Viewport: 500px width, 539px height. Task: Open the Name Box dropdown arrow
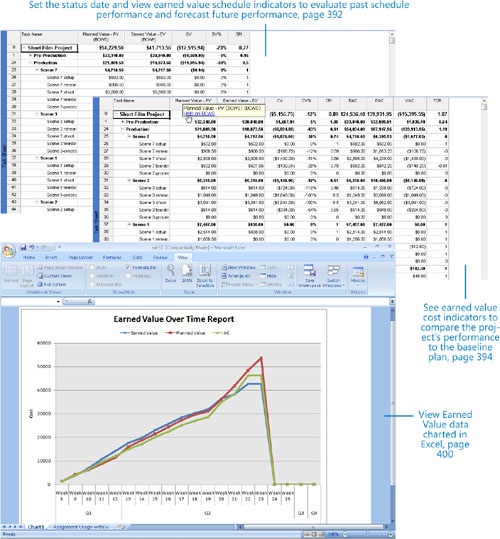pyautogui.click(x=58, y=301)
